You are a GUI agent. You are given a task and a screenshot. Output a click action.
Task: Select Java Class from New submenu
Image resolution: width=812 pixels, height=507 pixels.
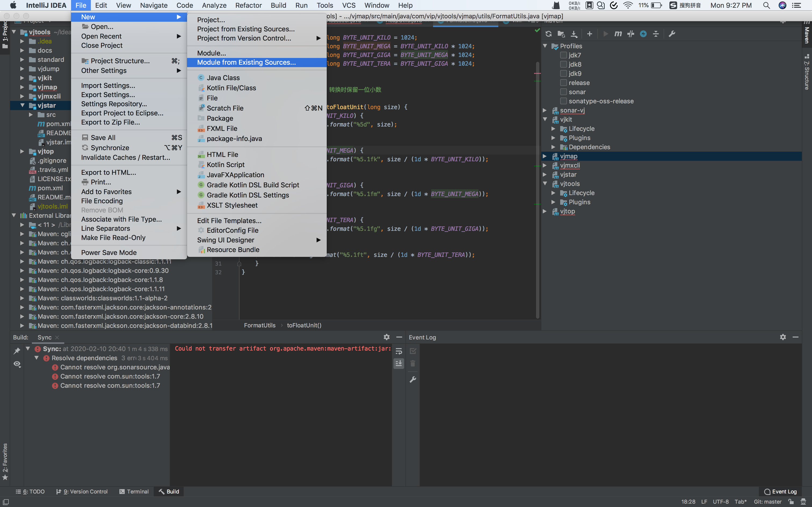223,78
